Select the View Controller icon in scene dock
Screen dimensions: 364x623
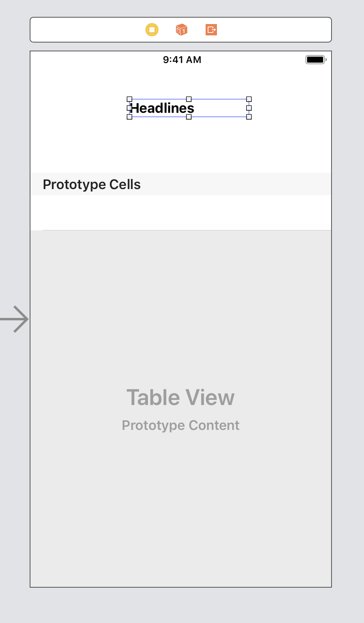click(x=152, y=30)
